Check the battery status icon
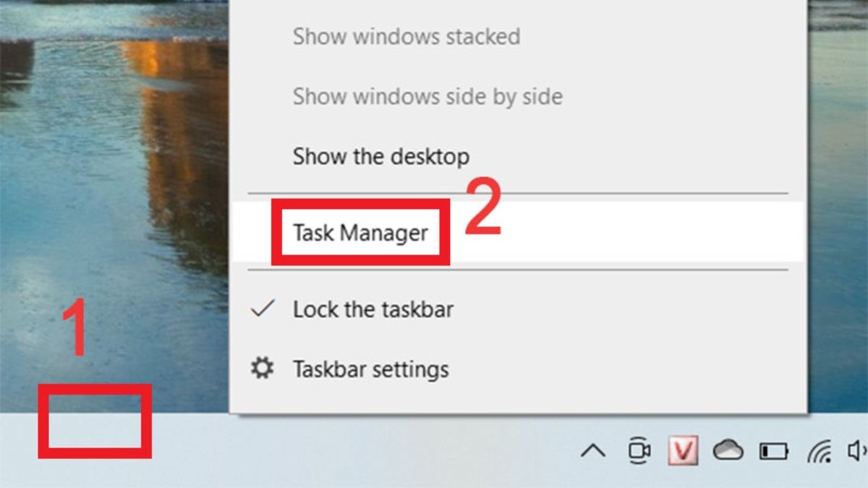 coord(773,451)
